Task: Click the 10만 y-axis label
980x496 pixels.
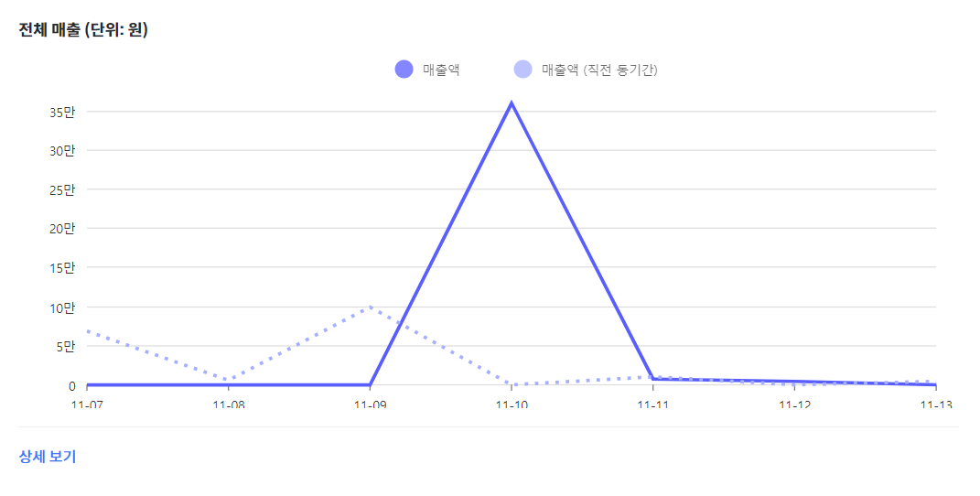Action: coord(62,308)
